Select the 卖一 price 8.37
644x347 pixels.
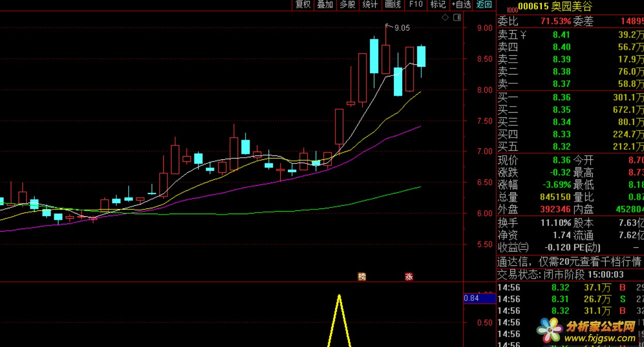(561, 84)
